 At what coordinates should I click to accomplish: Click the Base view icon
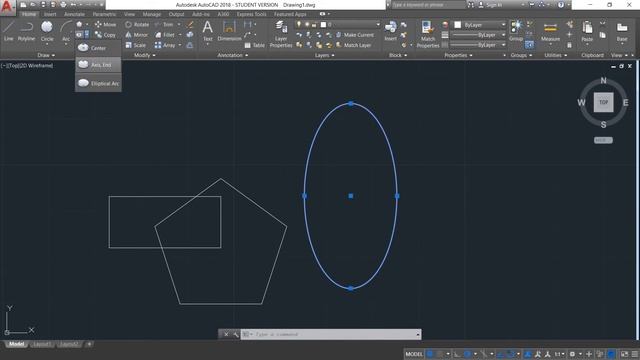(622, 32)
